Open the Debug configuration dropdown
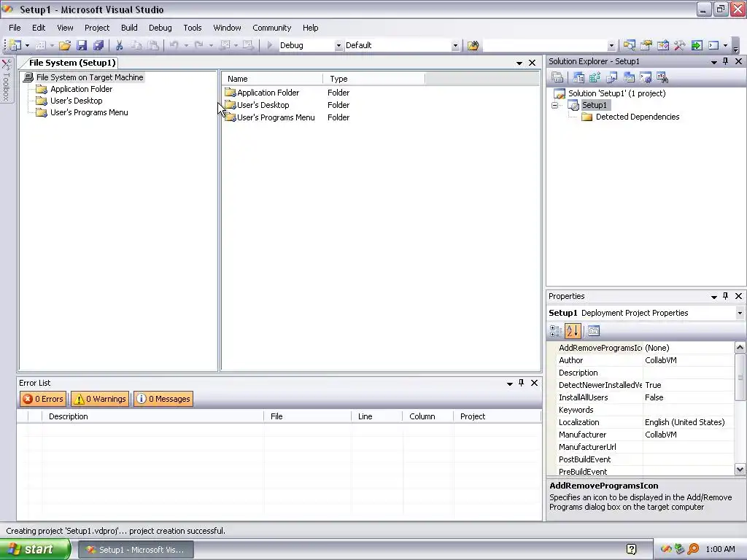Screen dimensions: 747x560 point(338,46)
